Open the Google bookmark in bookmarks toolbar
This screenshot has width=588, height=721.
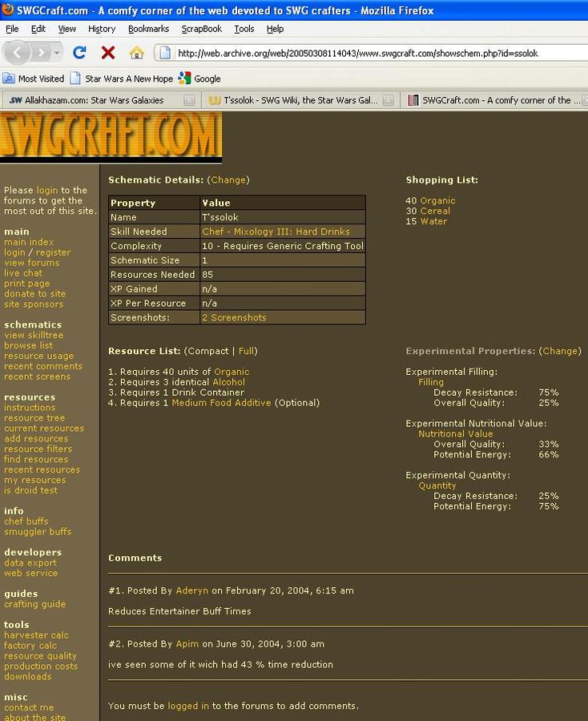pyautogui.click(x=199, y=79)
